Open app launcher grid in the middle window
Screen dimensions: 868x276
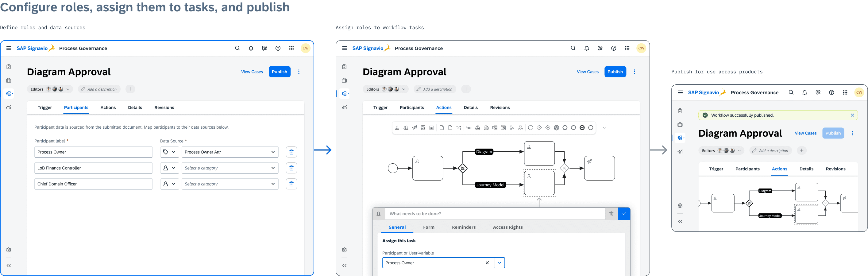pyautogui.click(x=627, y=48)
